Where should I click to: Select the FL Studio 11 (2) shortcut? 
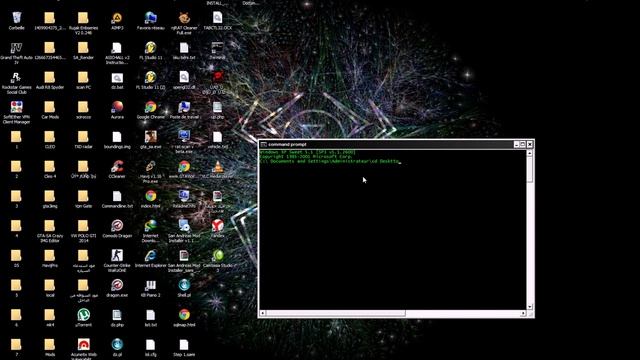pyautogui.click(x=151, y=78)
